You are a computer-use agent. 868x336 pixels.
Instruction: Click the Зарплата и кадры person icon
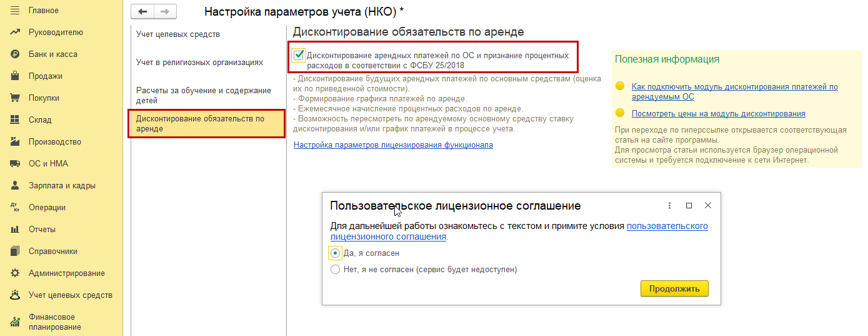[15, 186]
